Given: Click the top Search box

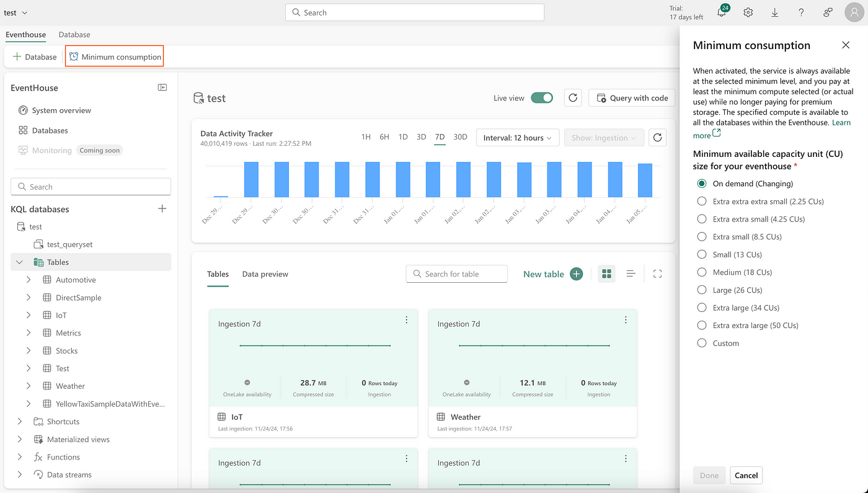Looking at the screenshot, I should coord(415,12).
